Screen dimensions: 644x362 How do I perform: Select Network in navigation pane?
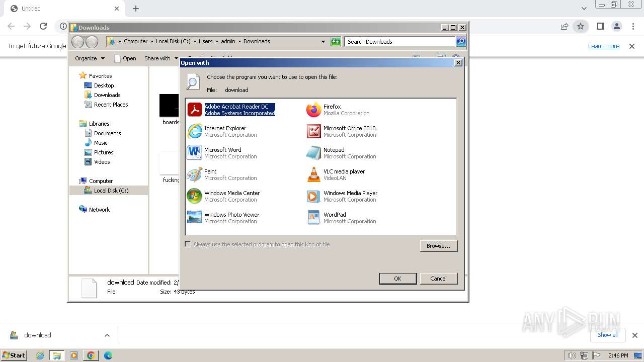tap(99, 210)
